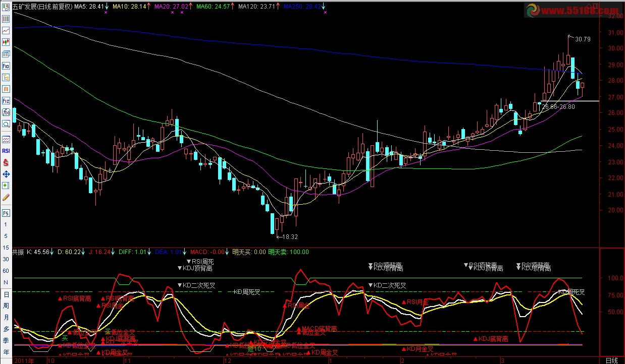The height and width of the screenshot is (364, 625).
Task: Select the 年 (yearly) period tab
Action: [x=6, y=352]
